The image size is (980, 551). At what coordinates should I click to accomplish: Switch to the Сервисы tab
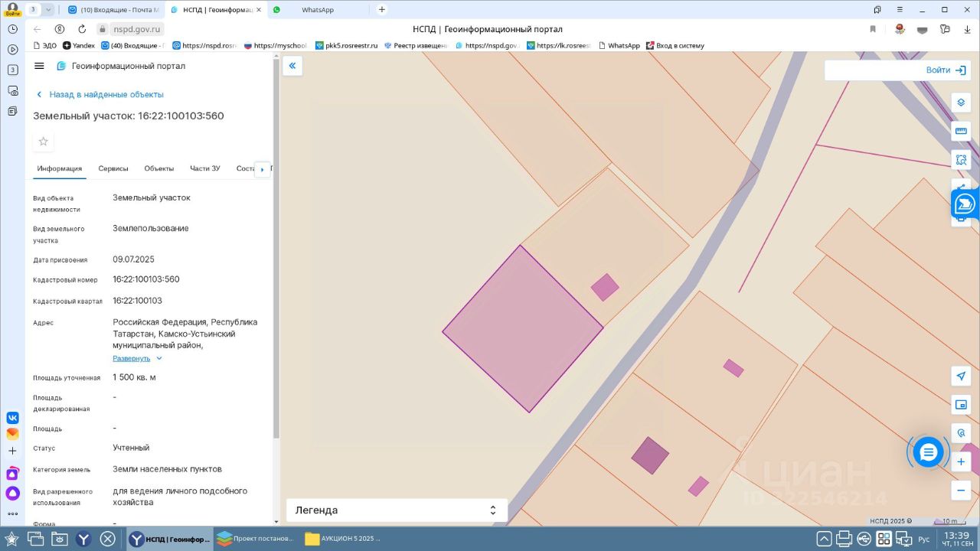click(x=113, y=168)
